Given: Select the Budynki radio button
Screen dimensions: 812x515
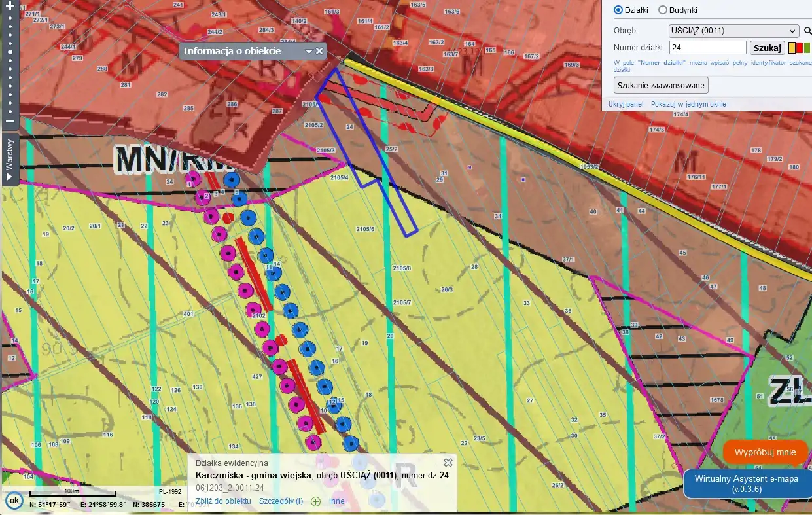Looking at the screenshot, I should pos(662,10).
